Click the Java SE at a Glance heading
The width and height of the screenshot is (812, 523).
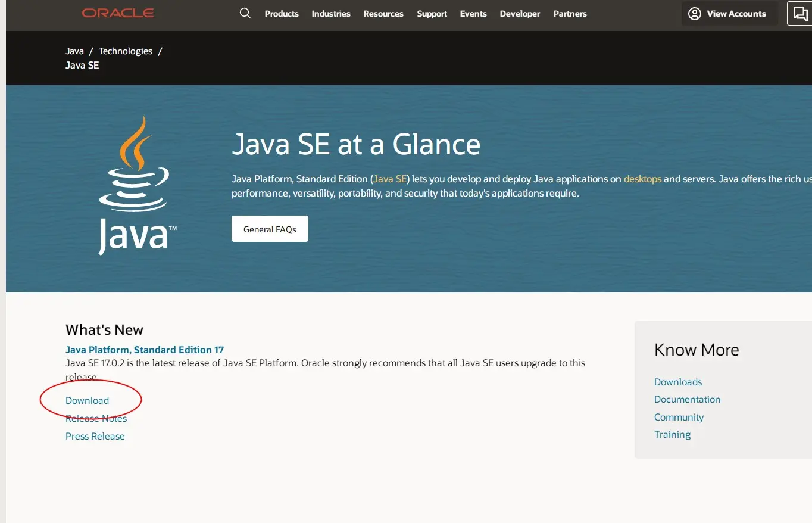(x=356, y=144)
